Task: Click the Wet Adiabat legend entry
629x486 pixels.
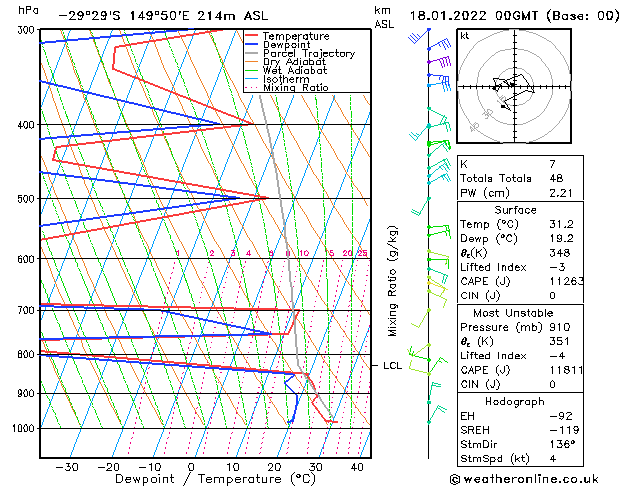Action: (295, 70)
